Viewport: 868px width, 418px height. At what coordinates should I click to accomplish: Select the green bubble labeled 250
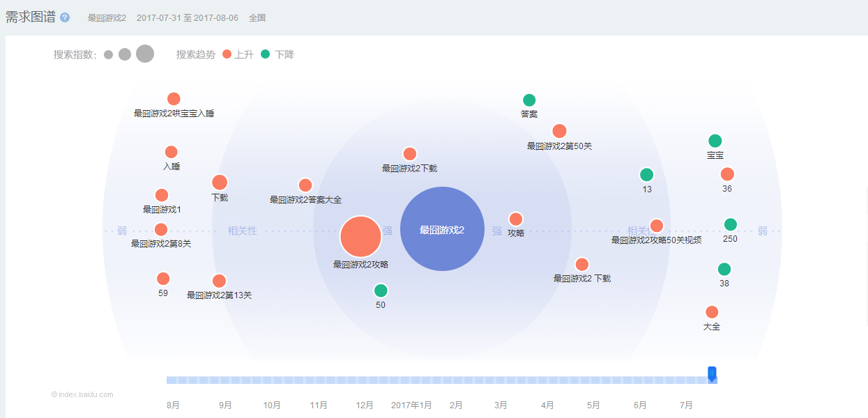tap(731, 224)
